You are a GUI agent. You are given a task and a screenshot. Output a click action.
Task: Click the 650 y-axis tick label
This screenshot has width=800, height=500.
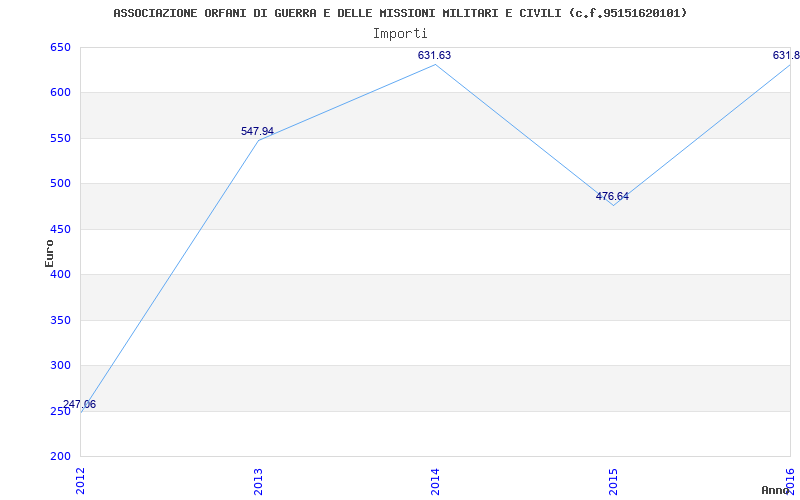click(x=60, y=47)
